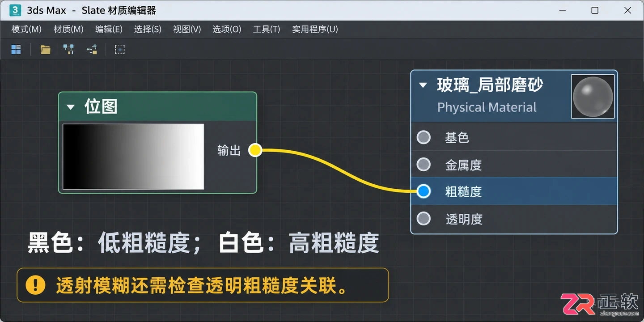Open the 实用程序(U) menu
The width and height of the screenshot is (644, 322).
(315, 30)
